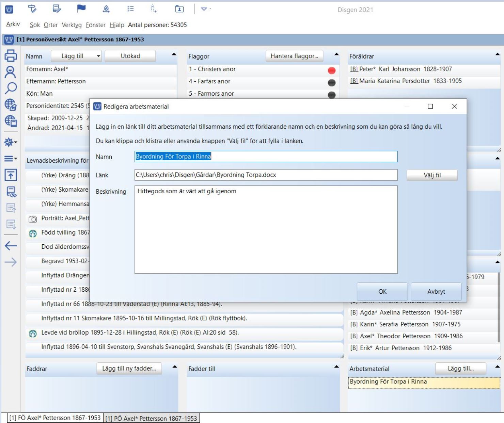
Task: Click the droplet icon in top toolbar
Action: tap(106, 9)
